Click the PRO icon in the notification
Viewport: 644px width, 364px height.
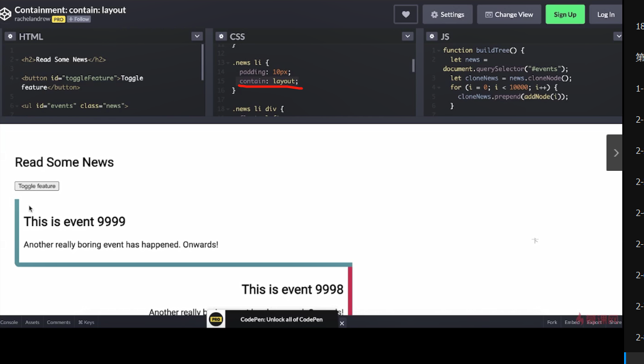point(216,319)
